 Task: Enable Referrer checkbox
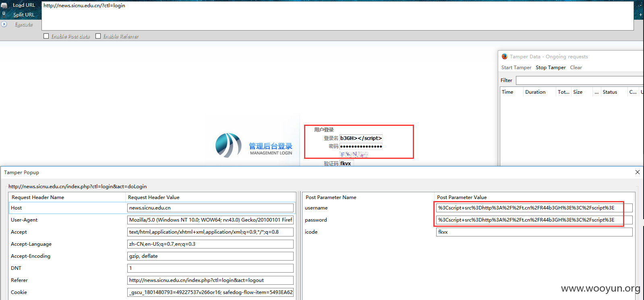tap(98, 36)
